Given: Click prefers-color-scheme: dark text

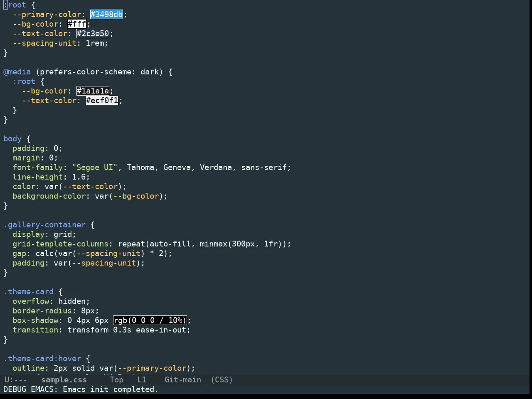Looking at the screenshot, I should pos(99,72).
